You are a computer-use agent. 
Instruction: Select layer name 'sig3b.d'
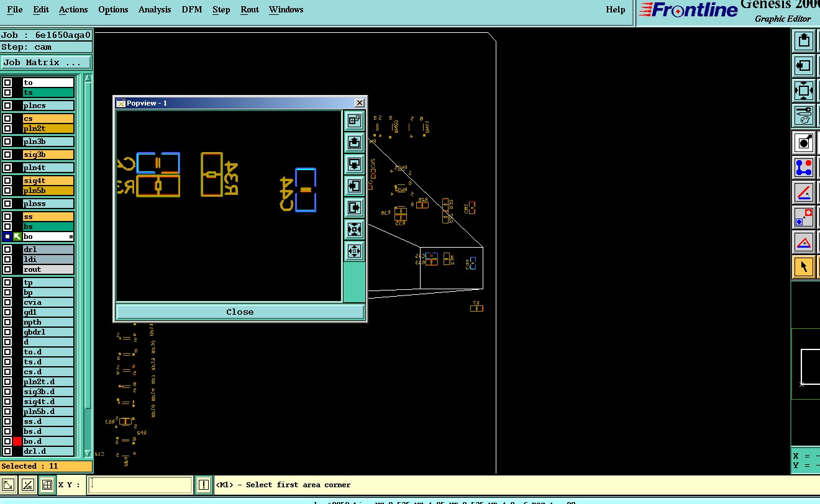pos(48,392)
